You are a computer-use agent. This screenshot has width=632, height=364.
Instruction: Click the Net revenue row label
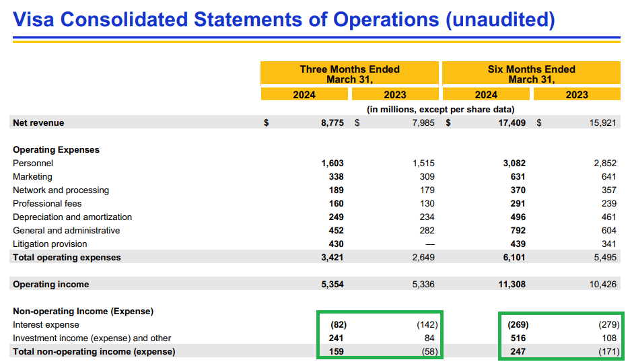(x=38, y=122)
